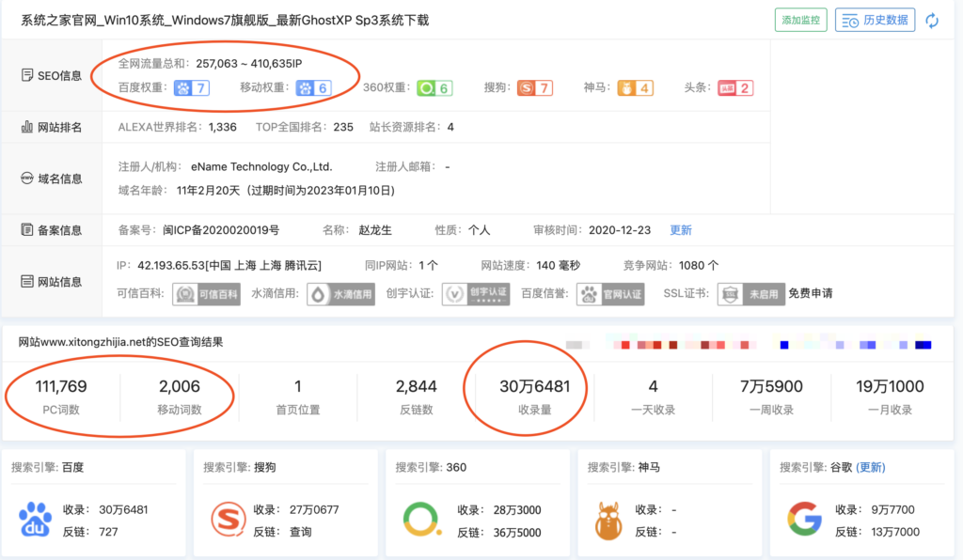Click the site title 系统之家官网 heading
Screen dimensions: 963x560
pyautogui.click(x=225, y=21)
